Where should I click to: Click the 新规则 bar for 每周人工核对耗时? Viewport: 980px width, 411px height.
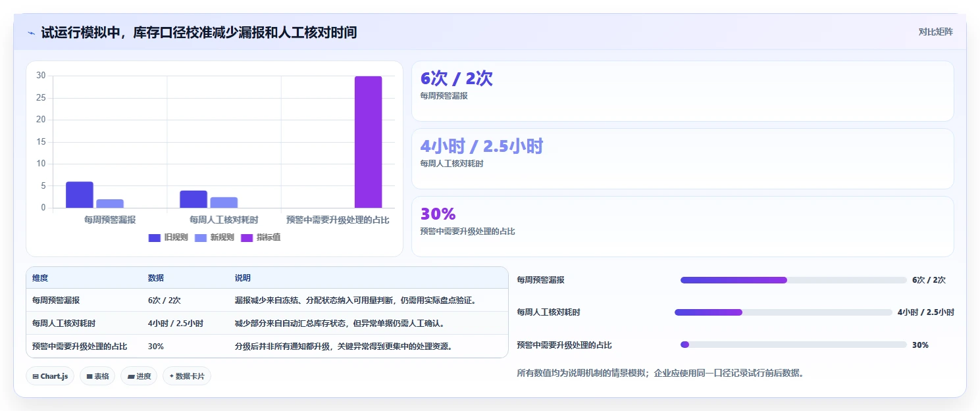224,203
